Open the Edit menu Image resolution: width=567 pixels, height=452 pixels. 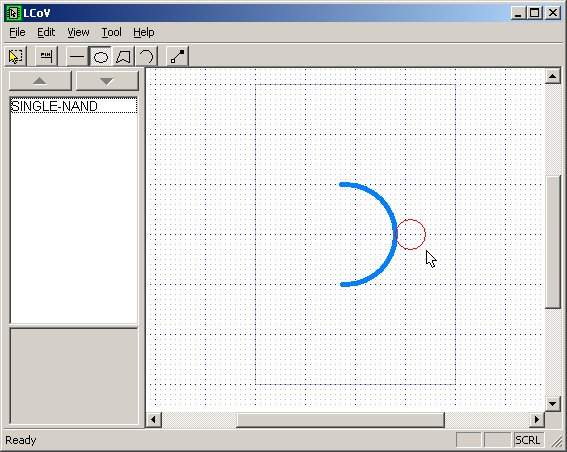[x=46, y=33]
